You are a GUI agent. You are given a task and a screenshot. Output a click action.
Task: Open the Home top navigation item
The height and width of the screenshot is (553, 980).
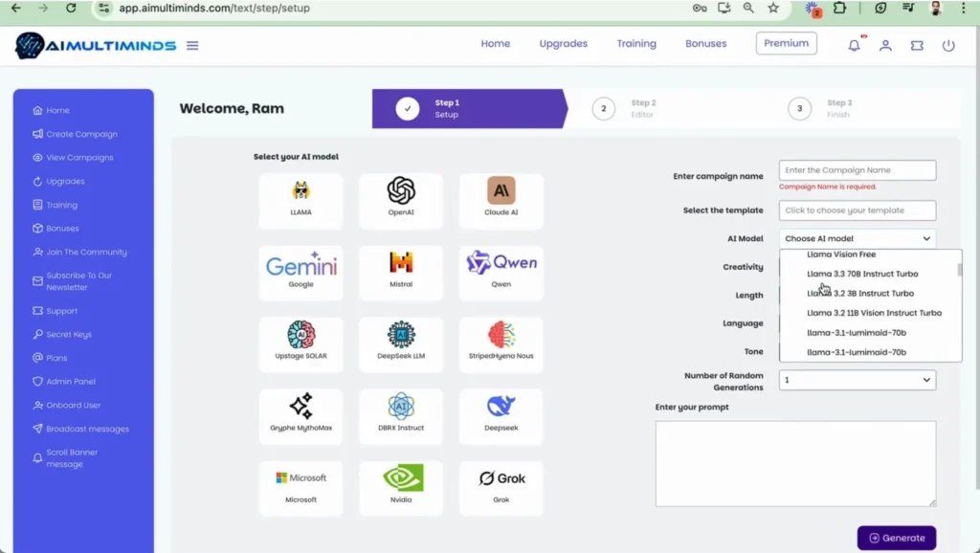pyautogui.click(x=496, y=44)
